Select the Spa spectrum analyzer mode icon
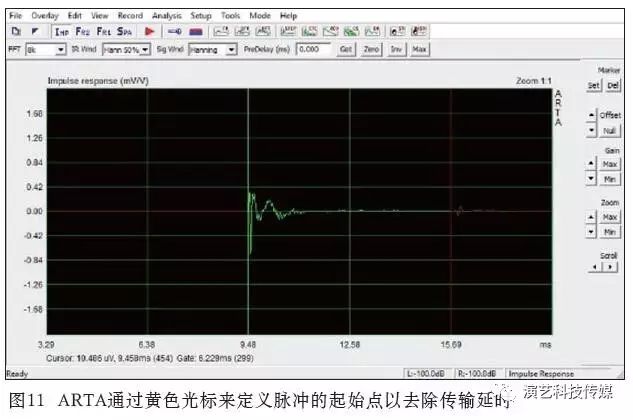Screen dimensions: 633x420 [x=124, y=32]
